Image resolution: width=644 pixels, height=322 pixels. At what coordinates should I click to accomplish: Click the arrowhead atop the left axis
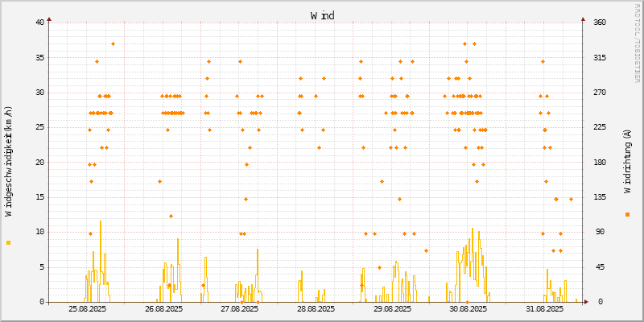coord(49,19)
